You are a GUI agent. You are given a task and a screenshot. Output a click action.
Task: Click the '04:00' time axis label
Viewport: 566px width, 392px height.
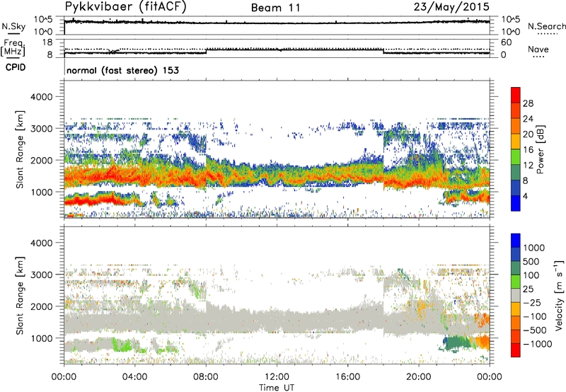[x=134, y=377]
